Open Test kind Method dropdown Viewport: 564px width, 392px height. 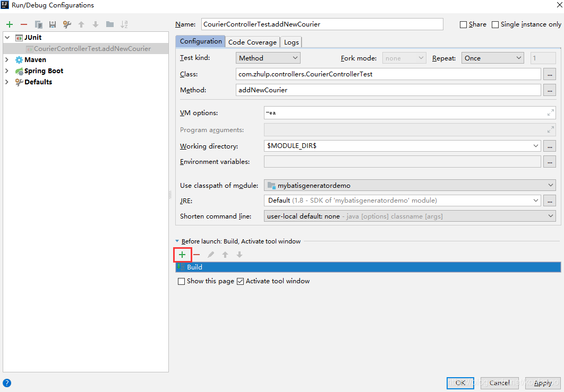pos(268,58)
